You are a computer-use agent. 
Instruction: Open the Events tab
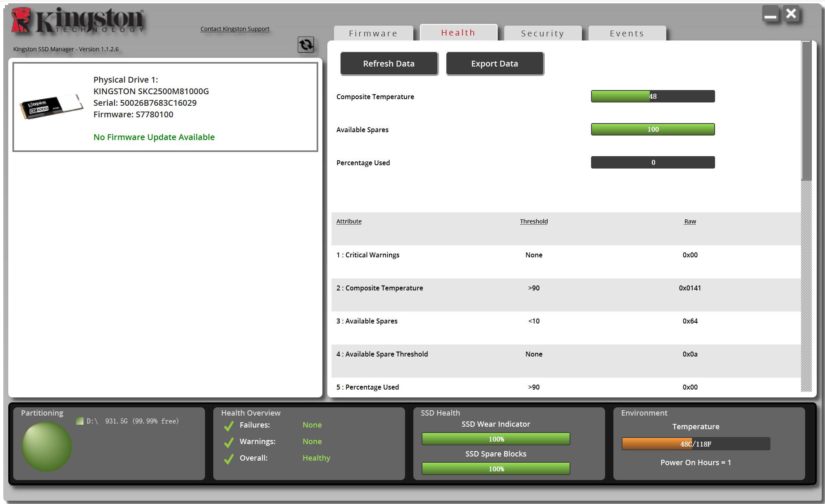(627, 33)
